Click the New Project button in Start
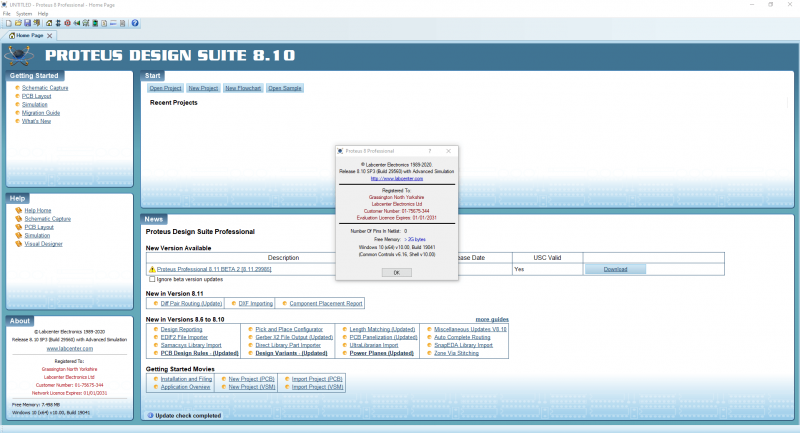 203,88
